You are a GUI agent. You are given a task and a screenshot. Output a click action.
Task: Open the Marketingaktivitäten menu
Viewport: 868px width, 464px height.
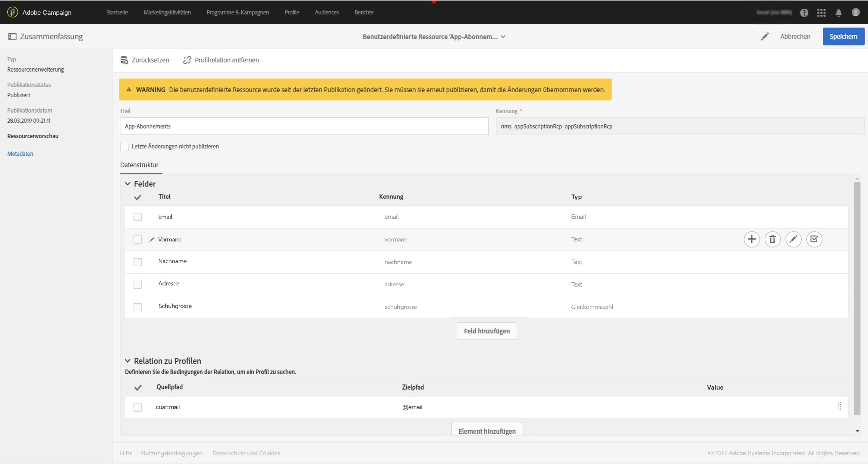click(x=167, y=12)
